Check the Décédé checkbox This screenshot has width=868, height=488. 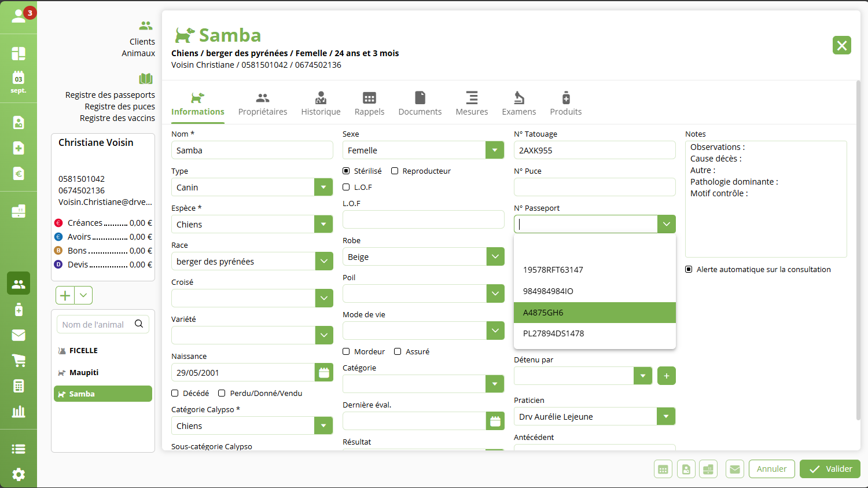click(x=175, y=393)
